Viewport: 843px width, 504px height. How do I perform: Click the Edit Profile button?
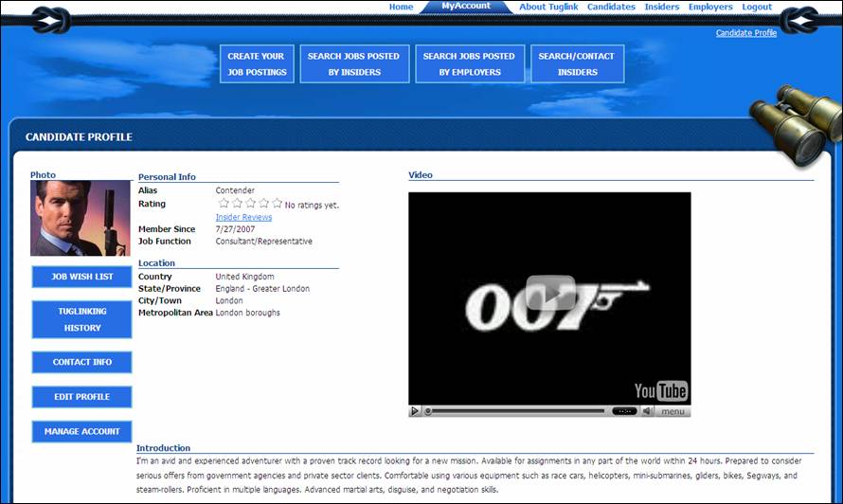(81, 396)
